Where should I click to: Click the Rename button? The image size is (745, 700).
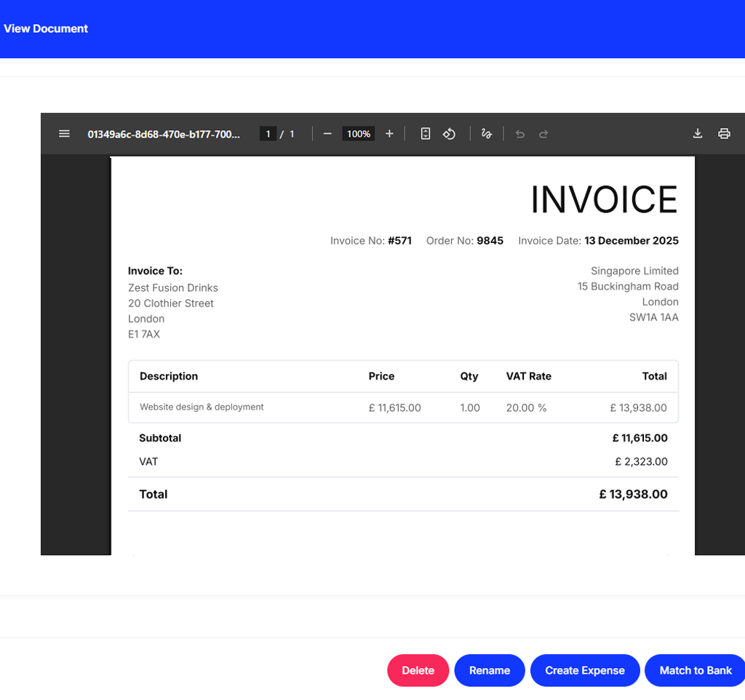point(490,670)
